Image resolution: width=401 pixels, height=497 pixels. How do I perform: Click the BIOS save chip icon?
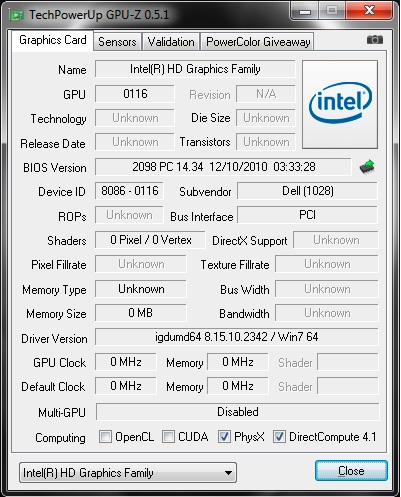point(367,167)
